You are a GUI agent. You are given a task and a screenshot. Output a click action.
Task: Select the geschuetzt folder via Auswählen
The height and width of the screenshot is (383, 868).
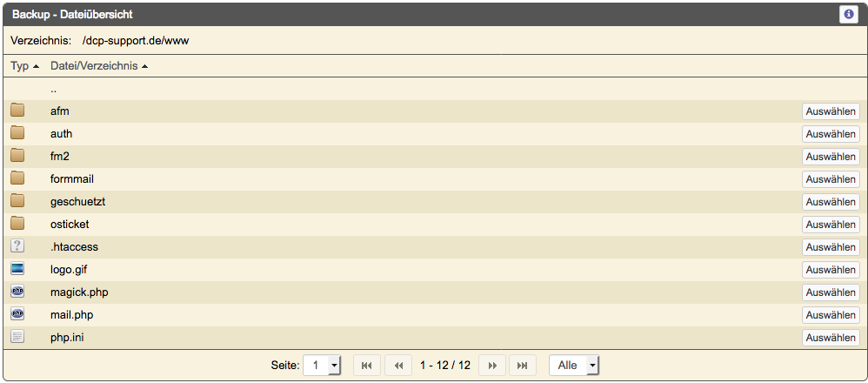point(831,202)
